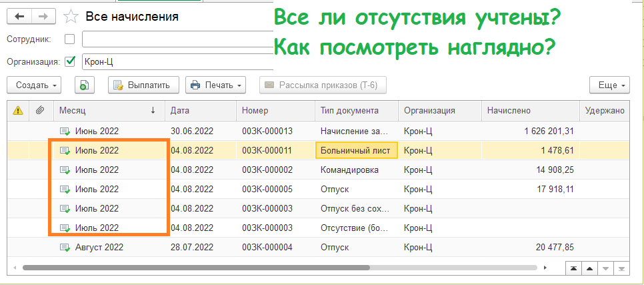Sort by the Дата column header
The width and height of the screenshot is (644, 285).
(x=201, y=110)
